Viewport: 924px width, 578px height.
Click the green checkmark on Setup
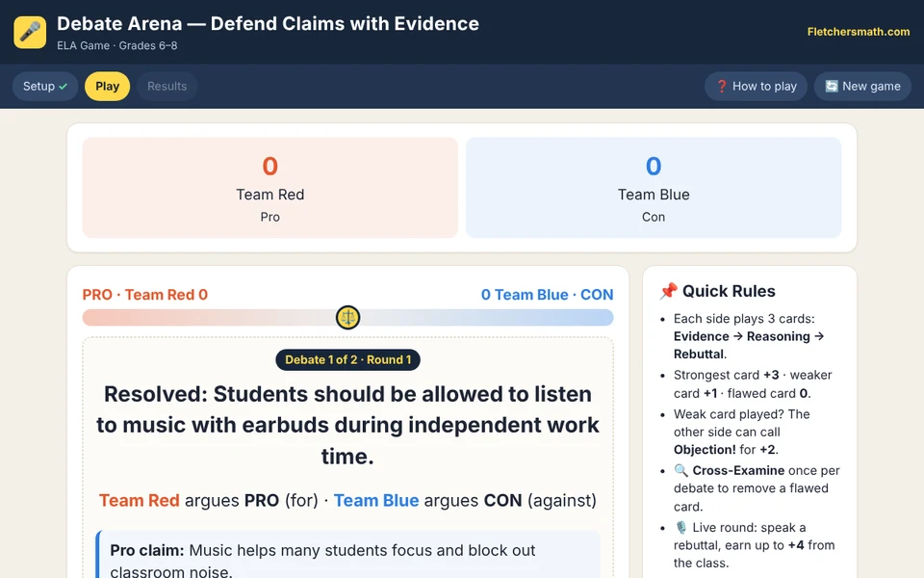click(64, 87)
